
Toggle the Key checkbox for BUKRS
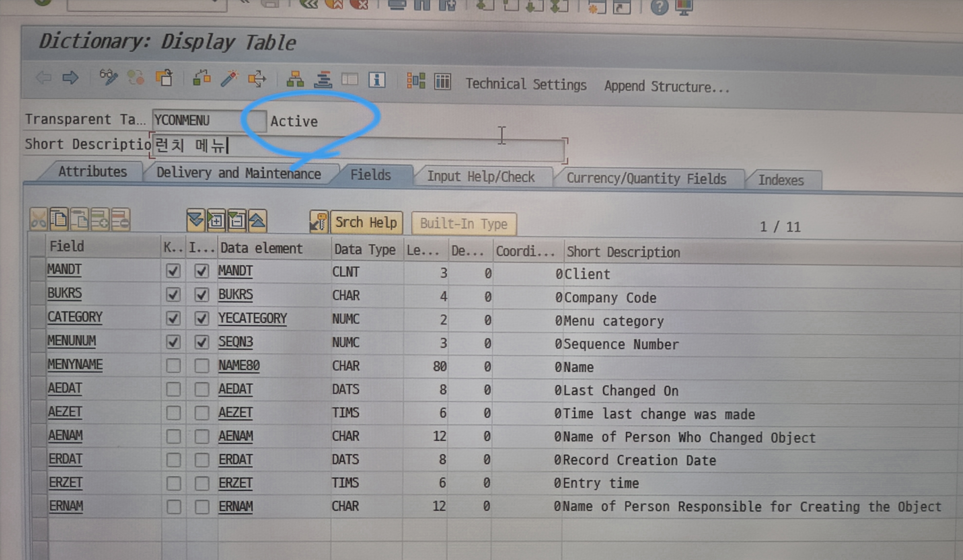[x=173, y=295]
